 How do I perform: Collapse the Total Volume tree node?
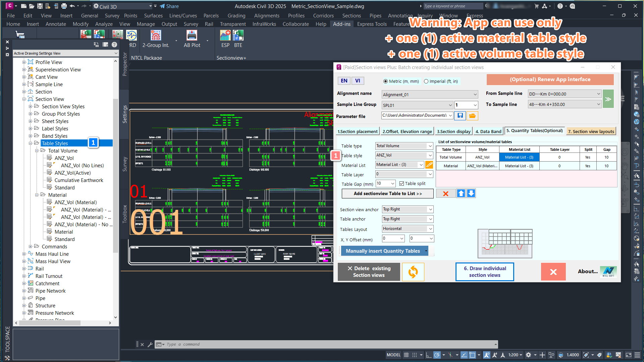click(x=37, y=151)
